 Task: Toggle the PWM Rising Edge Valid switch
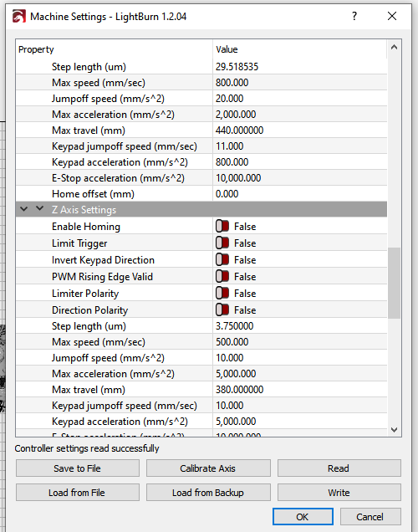(222, 276)
